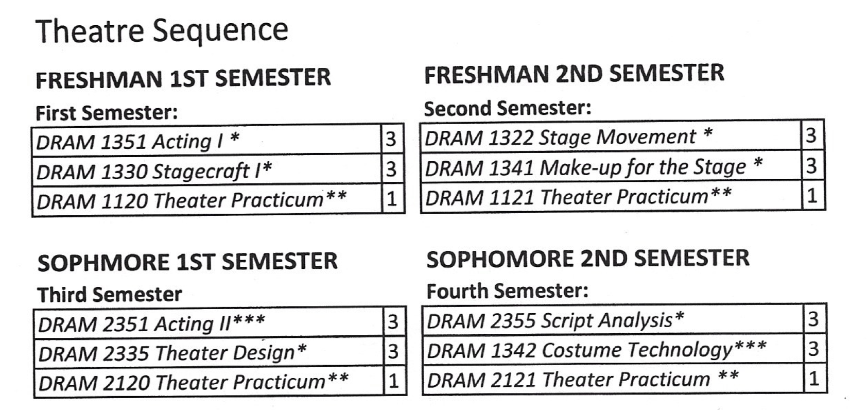Image resolution: width=868 pixels, height=410 pixels.
Task: Select DRAM 2121 Theater Practicum row
Action: [624, 379]
